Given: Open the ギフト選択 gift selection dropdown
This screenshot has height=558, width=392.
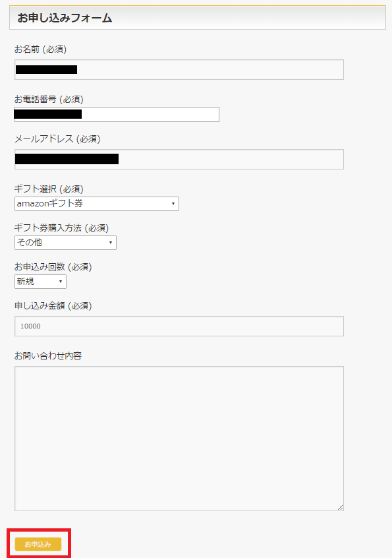Looking at the screenshot, I should click(96, 203).
